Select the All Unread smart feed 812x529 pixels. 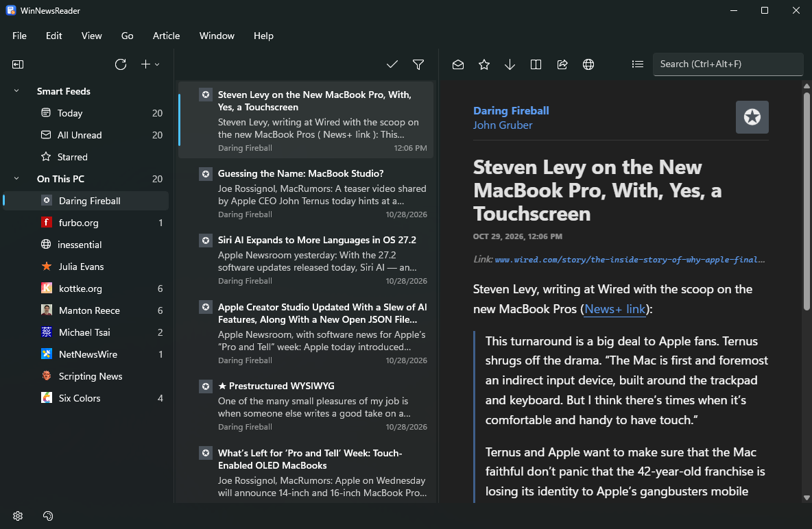click(86, 135)
